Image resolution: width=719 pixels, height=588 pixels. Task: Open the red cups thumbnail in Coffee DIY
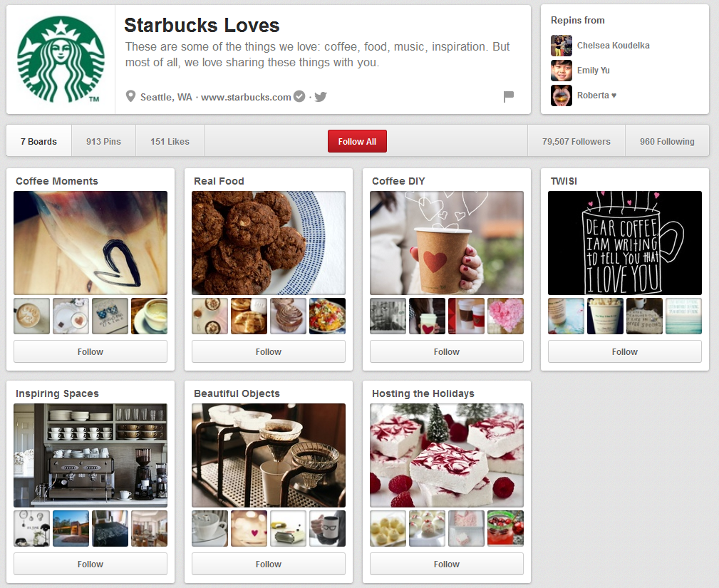(x=466, y=316)
